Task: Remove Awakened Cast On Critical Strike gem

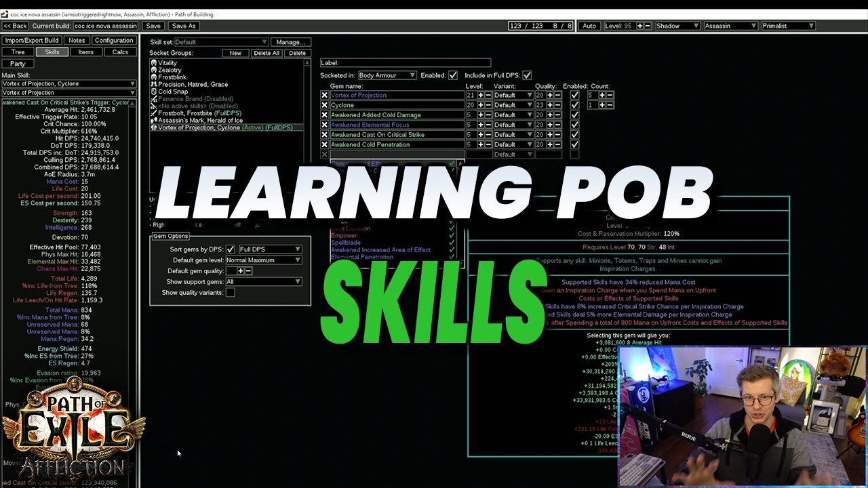Action: (324, 135)
